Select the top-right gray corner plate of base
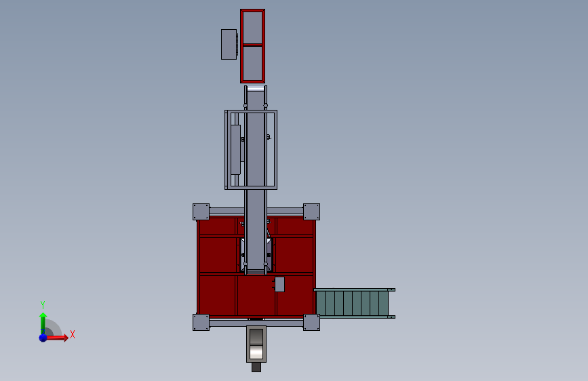 (x=311, y=212)
